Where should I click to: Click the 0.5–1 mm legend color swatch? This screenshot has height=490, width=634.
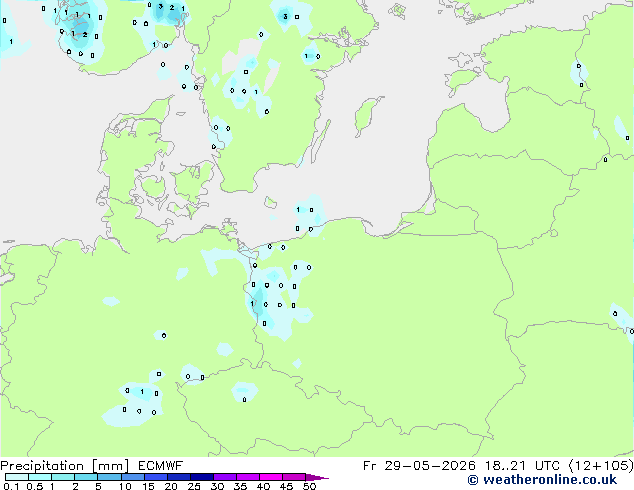[x=40, y=477]
